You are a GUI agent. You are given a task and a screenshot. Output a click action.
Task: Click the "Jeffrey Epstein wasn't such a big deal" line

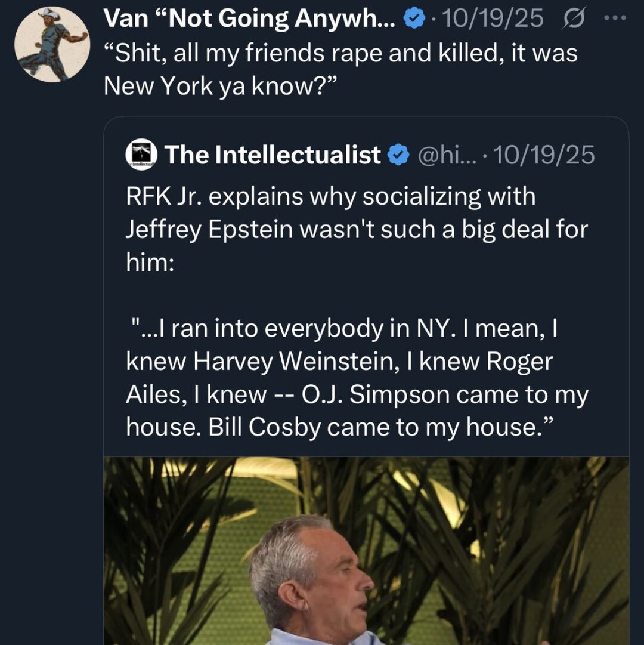(x=357, y=230)
